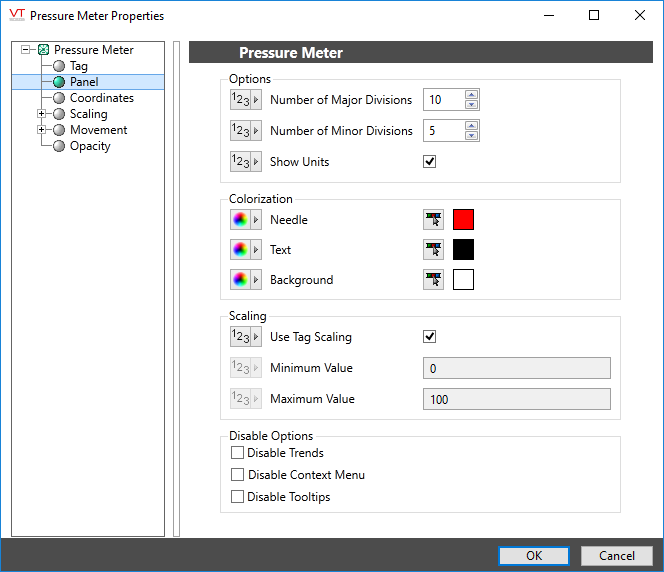The width and height of the screenshot is (664, 572).
Task: Enable the Disable Trends option
Action: [238, 453]
